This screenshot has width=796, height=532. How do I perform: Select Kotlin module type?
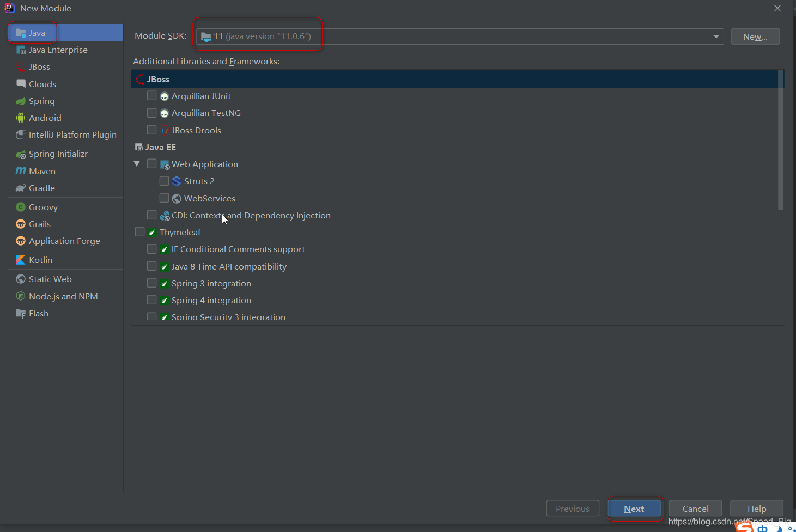pyautogui.click(x=66, y=260)
